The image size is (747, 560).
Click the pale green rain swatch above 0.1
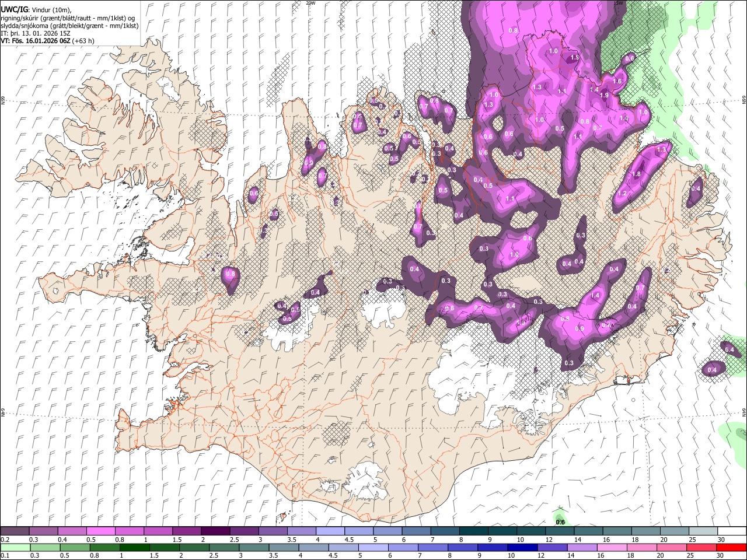(x=15, y=547)
